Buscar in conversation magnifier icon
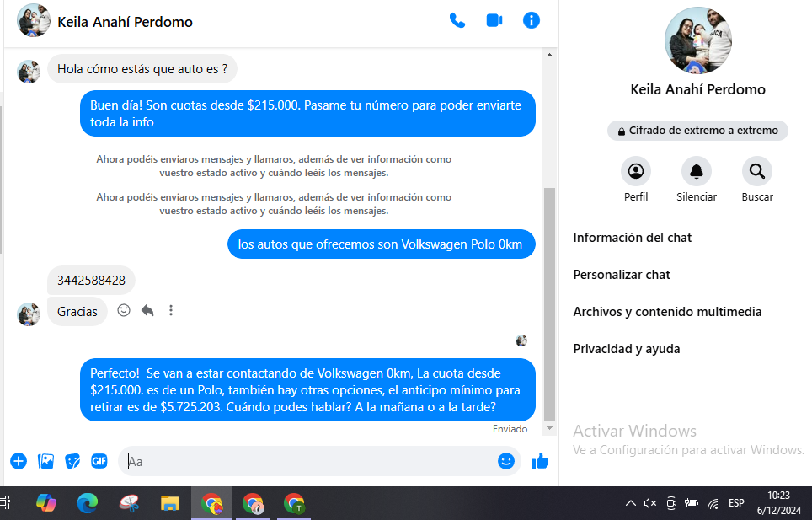Image resolution: width=812 pixels, height=520 pixels. tap(757, 171)
